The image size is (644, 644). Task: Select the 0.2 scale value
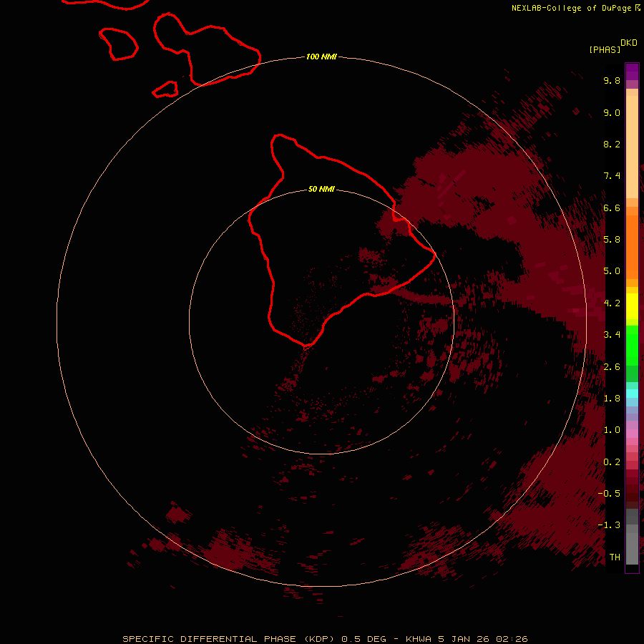pyautogui.click(x=612, y=462)
